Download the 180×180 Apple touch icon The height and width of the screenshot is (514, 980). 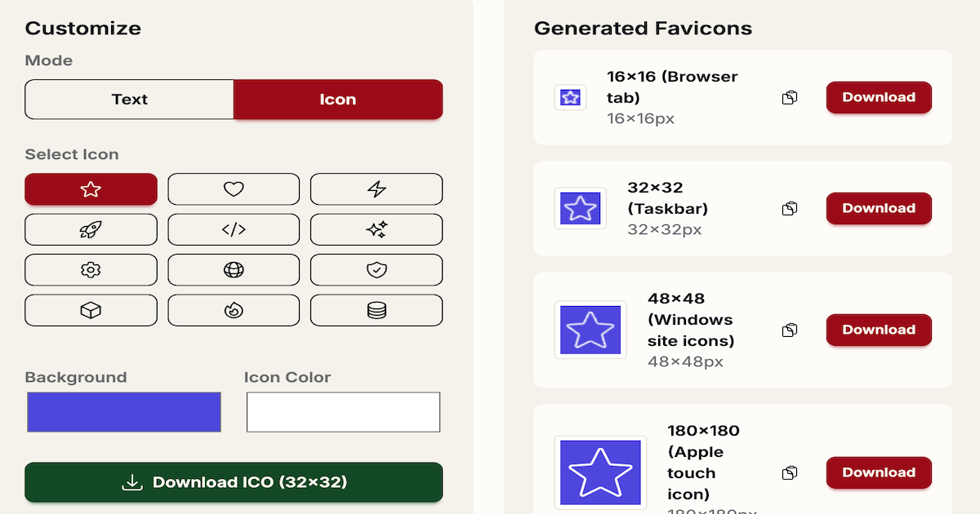point(879,472)
